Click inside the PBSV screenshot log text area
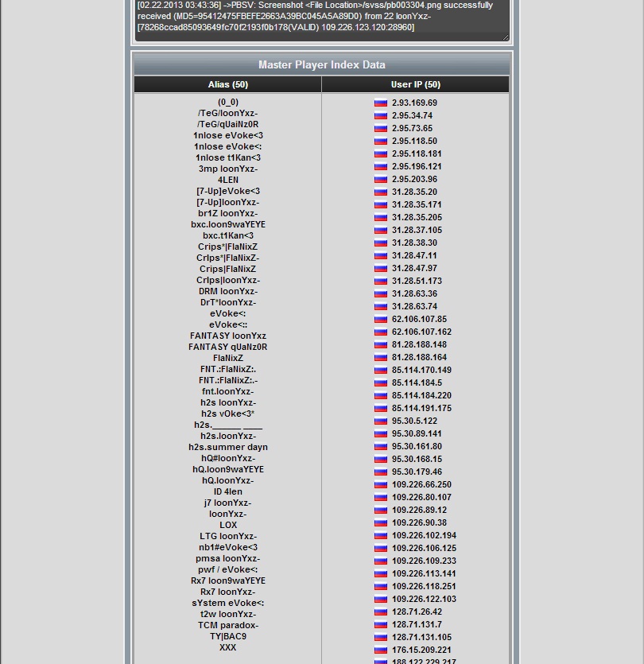 pyautogui.click(x=322, y=20)
